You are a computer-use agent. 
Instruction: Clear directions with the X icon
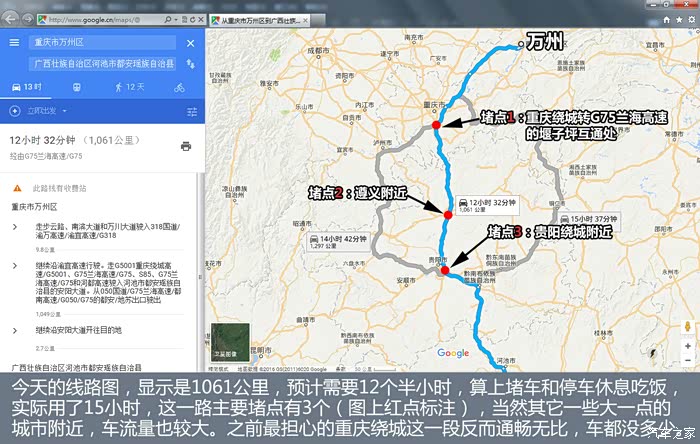191,42
